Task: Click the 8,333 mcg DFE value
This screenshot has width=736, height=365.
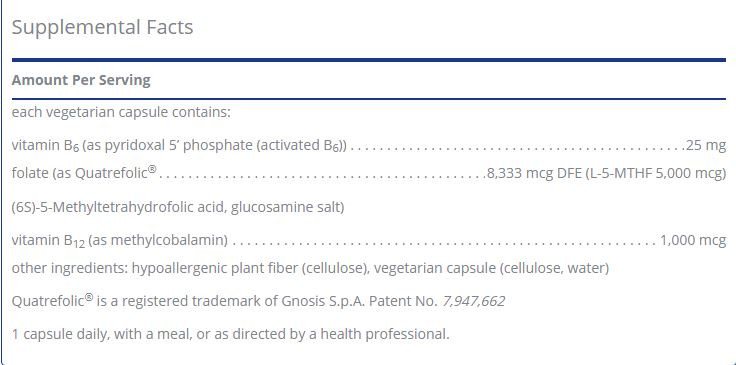Action: click(535, 174)
